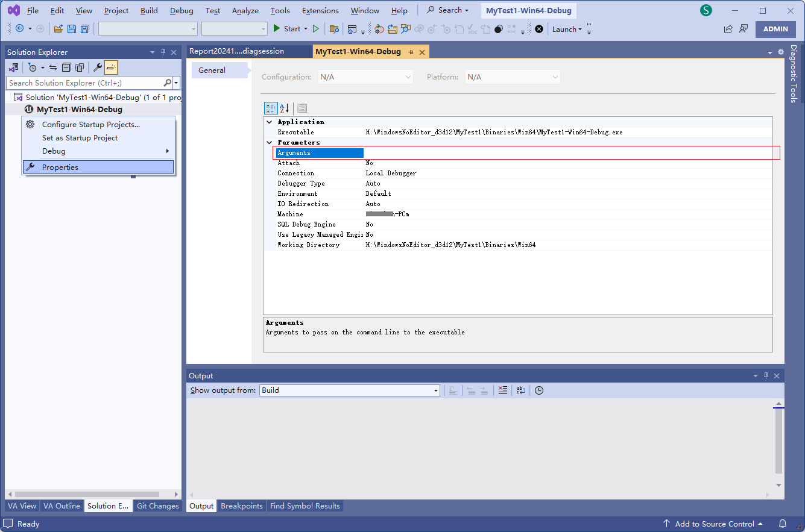The width and height of the screenshot is (805, 532).
Task: Switch to Find Symbol Results tab
Action: click(x=305, y=506)
